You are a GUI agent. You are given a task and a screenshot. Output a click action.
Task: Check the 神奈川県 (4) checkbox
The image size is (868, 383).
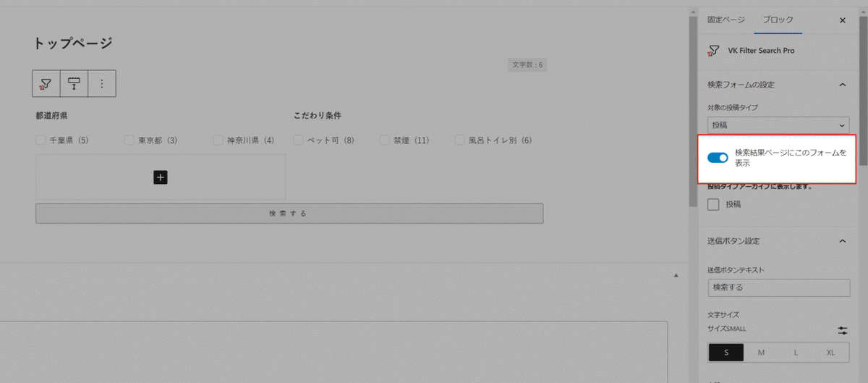(218, 140)
